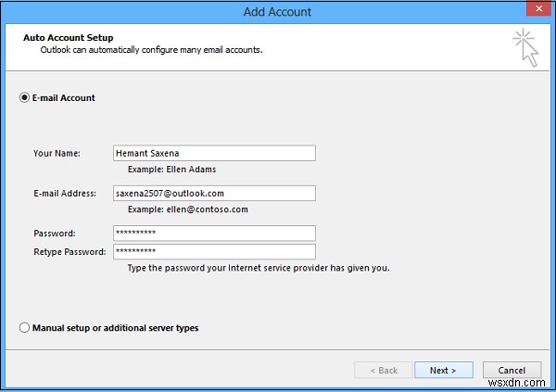
Task: Click the "Your Name:" label
Action: tap(57, 153)
